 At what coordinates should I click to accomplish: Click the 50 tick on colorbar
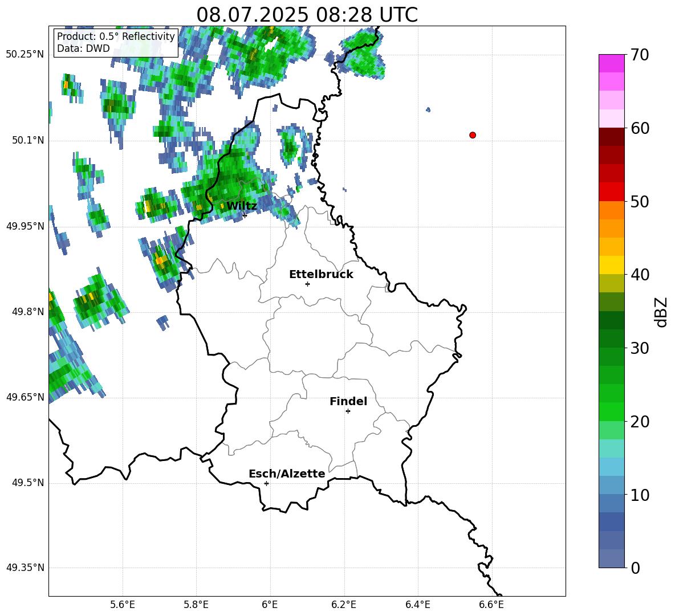[640, 201]
